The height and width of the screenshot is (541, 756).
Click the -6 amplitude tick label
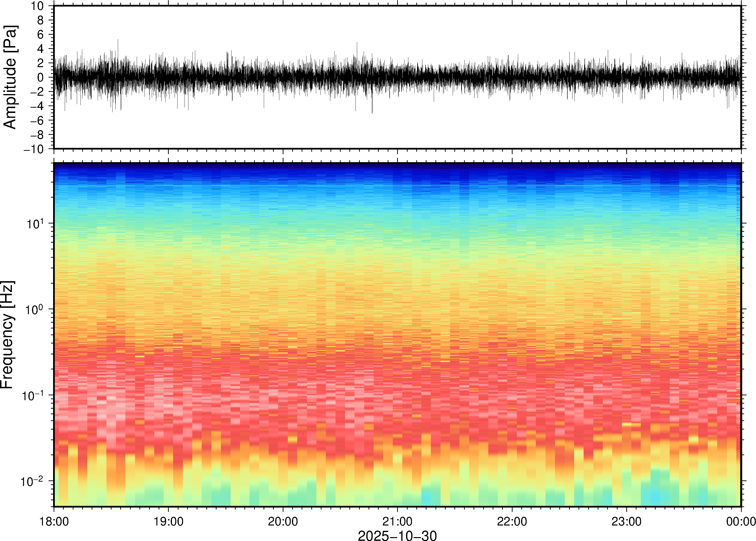point(37,121)
